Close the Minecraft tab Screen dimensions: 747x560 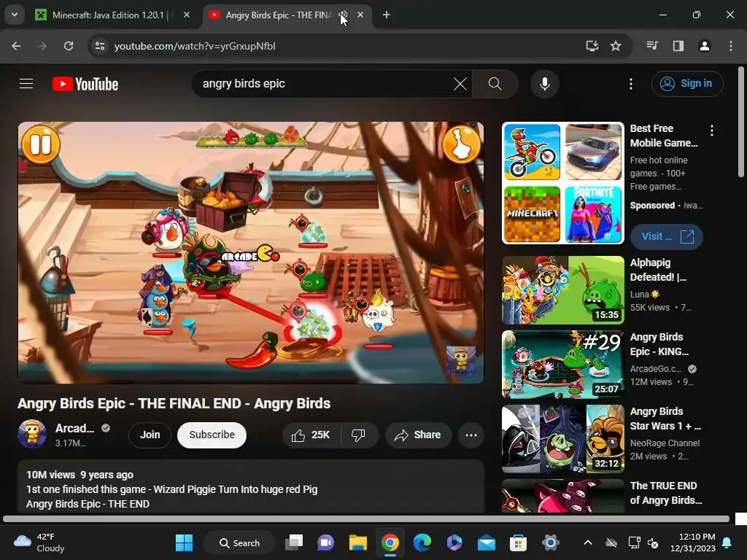pos(187,15)
